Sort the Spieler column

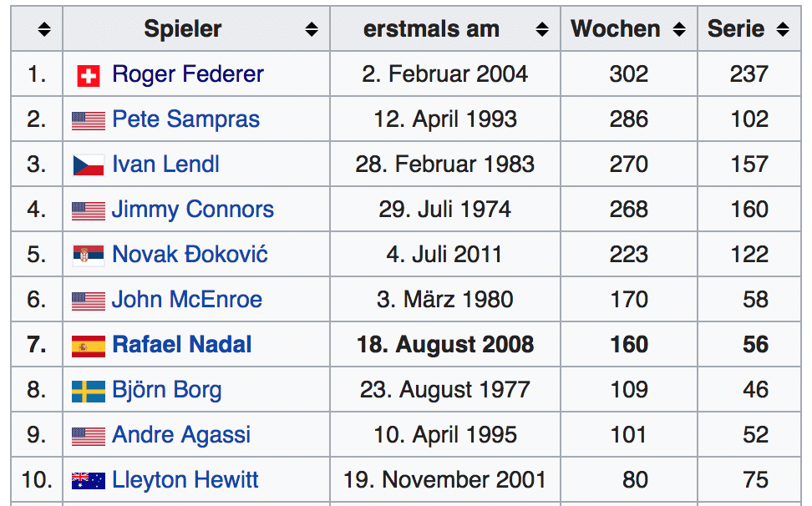click(x=312, y=29)
